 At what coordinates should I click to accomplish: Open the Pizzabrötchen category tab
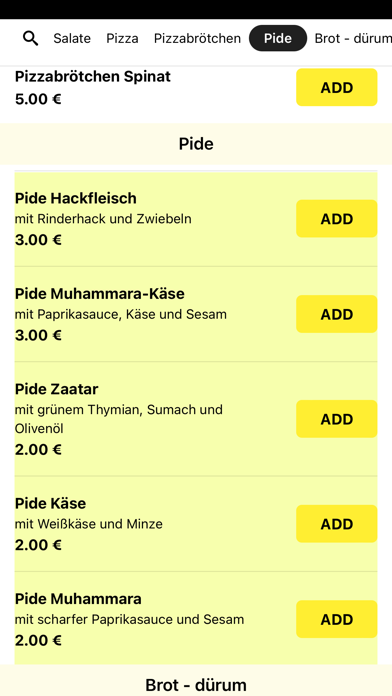click(x=197, y=39)
